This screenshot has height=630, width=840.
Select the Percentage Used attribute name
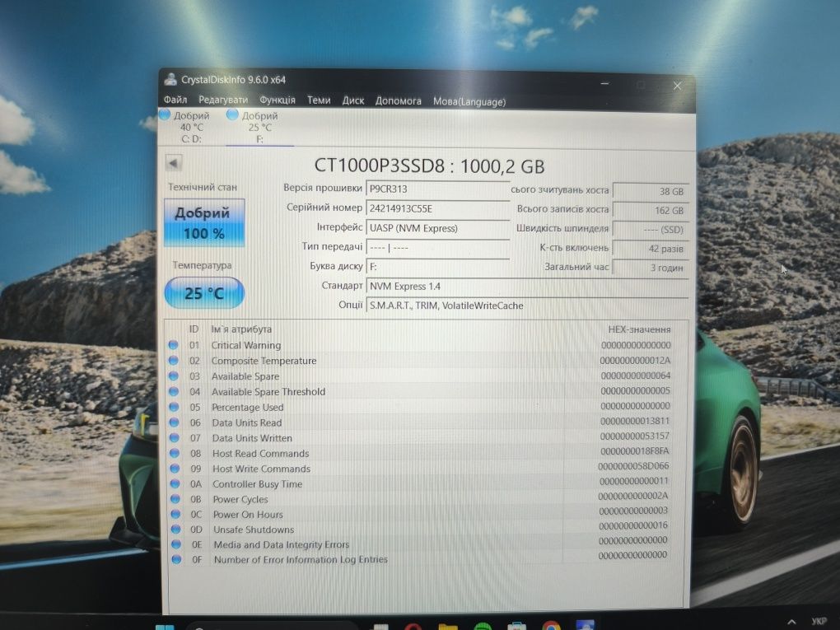click(248, 407)
